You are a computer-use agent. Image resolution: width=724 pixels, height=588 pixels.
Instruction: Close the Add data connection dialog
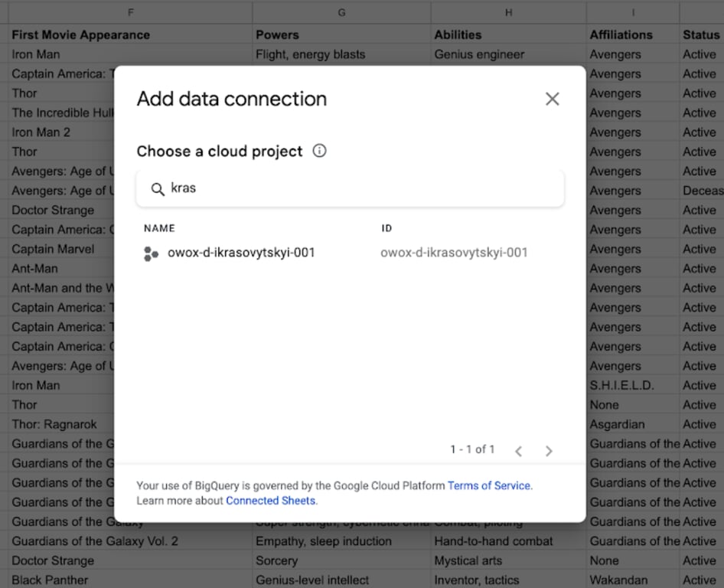point(552,99)
